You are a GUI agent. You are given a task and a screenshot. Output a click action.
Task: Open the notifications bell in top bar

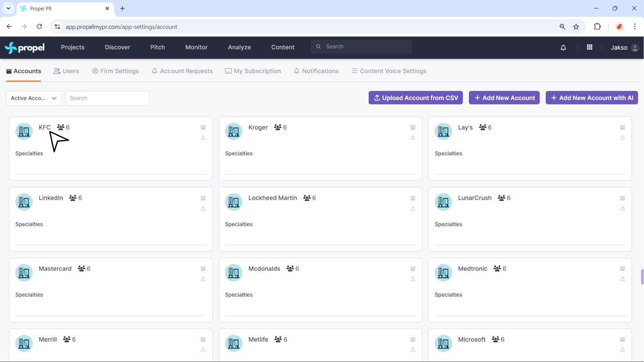563,48
